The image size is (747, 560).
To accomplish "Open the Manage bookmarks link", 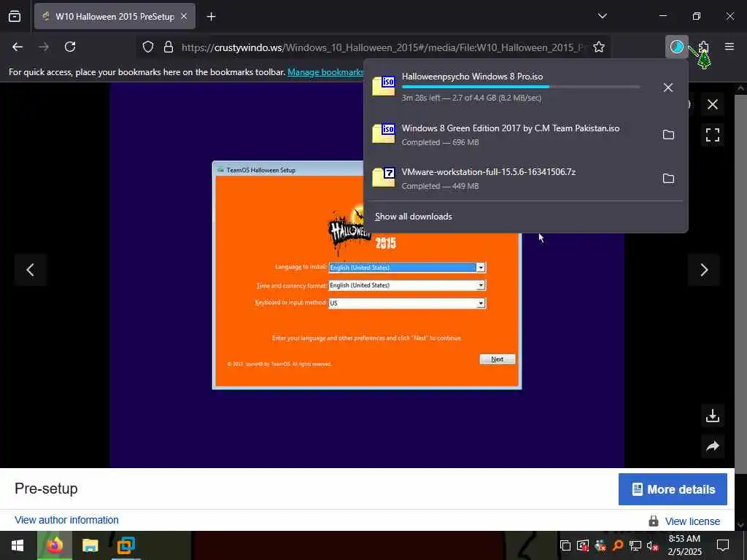I will [x=325, y=72].
